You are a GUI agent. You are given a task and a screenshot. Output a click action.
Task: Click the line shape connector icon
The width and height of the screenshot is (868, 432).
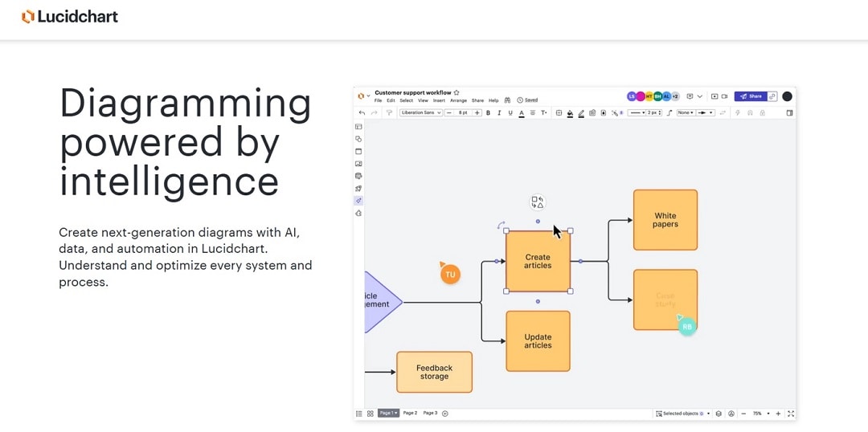[669, 113]
